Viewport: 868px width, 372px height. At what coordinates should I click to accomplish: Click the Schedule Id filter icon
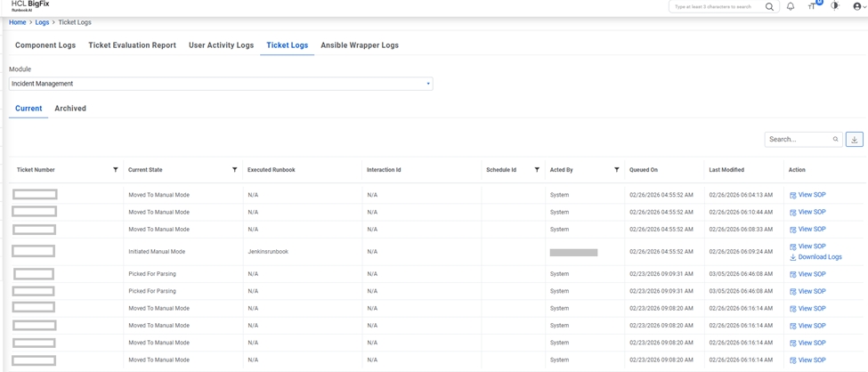(x=537, y=170)
